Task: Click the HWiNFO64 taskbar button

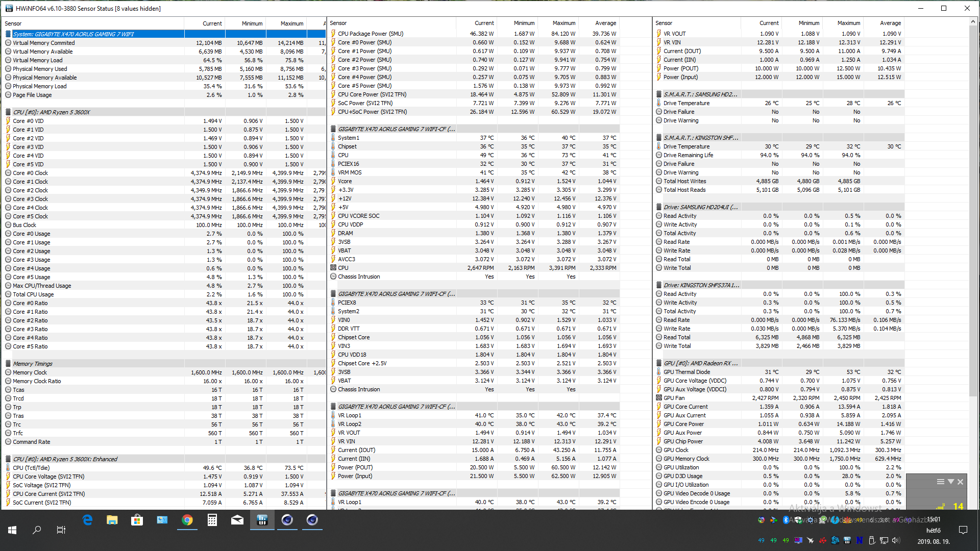Action: [x=262, y=520]
